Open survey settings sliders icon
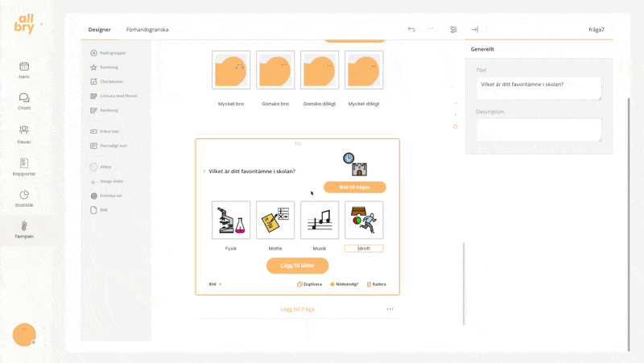The image size is (644, 363). point(453,30)
